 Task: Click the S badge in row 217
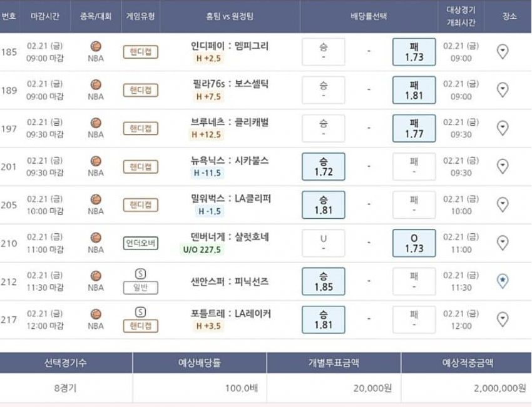point(140,312)
